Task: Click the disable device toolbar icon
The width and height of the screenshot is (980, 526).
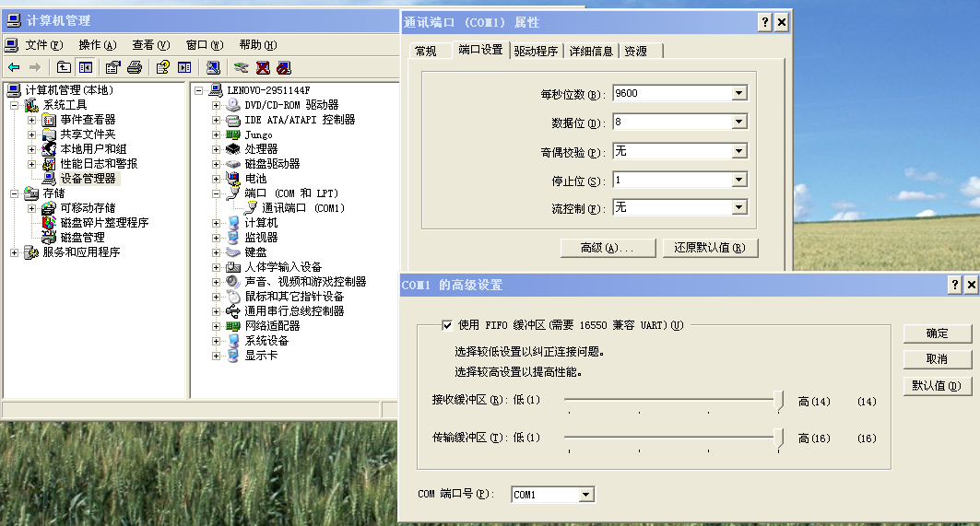Action: coord(284,67)
